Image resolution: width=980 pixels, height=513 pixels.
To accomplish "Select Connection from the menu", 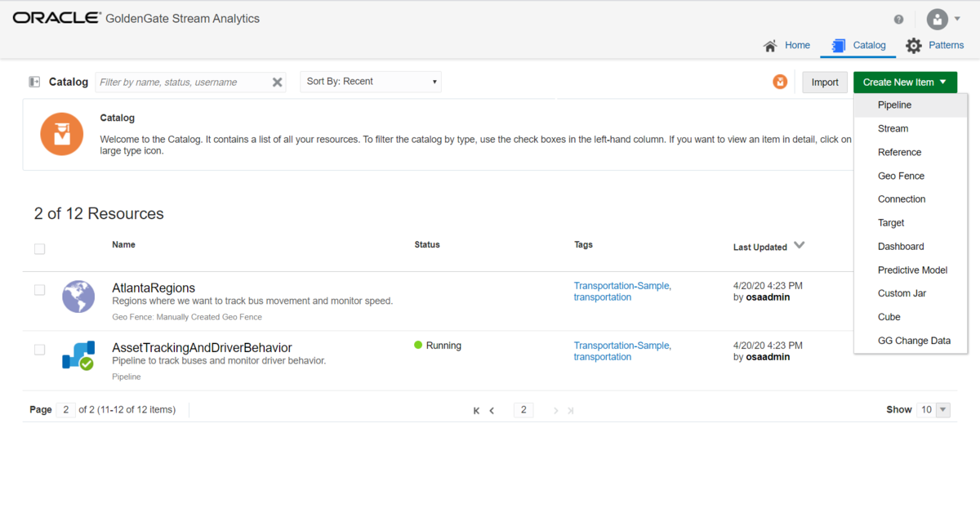I will click(911, 199).
